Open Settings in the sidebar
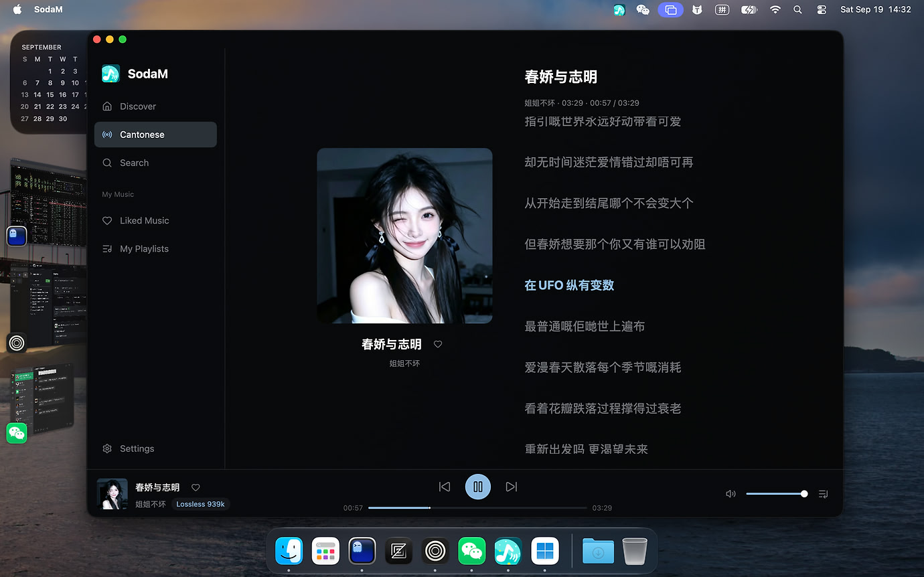924x577 pixels. [155, 448]
